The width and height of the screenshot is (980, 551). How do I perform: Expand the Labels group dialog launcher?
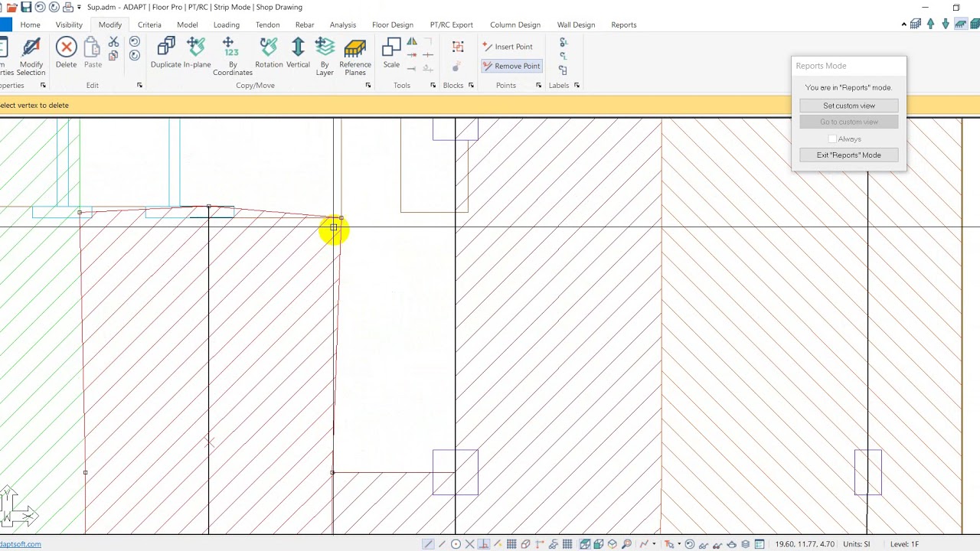577,85
